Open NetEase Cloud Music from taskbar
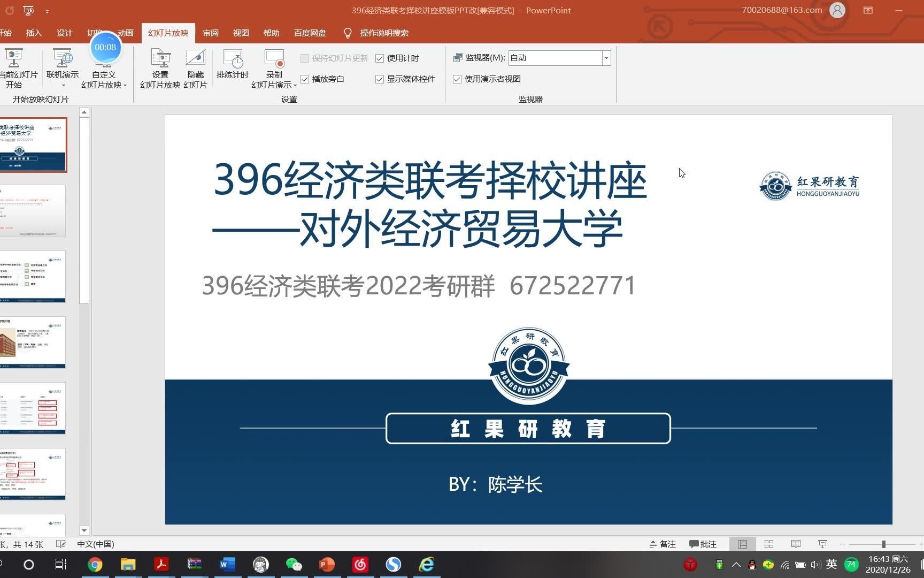Screen dimensions: 924x578 tap(360, 565)
